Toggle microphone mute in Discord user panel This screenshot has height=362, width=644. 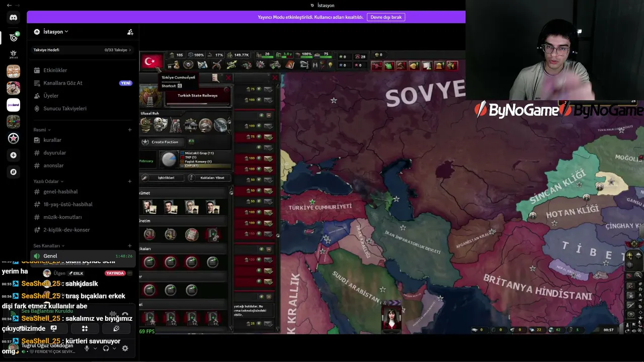(x=87, y=348)
